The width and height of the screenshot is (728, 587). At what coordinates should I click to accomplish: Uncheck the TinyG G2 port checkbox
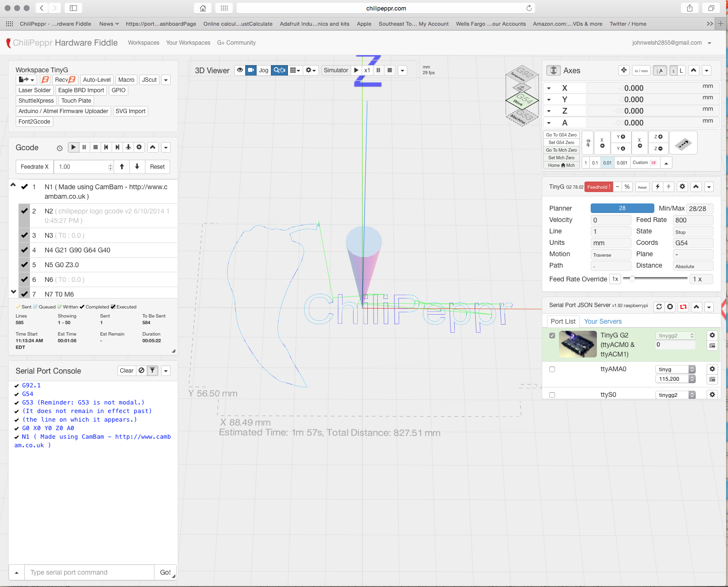552,336
